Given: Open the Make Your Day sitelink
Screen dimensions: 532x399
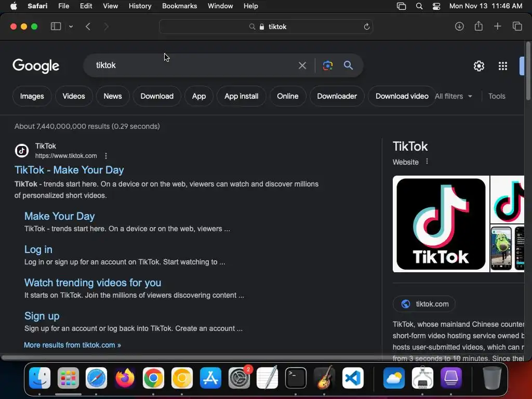Looking at the screenshot, I should (x=59, y=216).
